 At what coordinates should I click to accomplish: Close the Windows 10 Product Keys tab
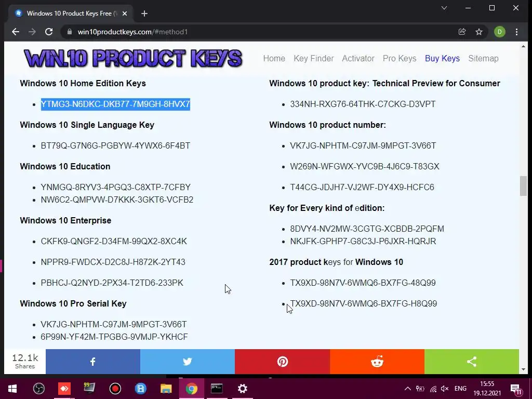click(x=125, y=14)
